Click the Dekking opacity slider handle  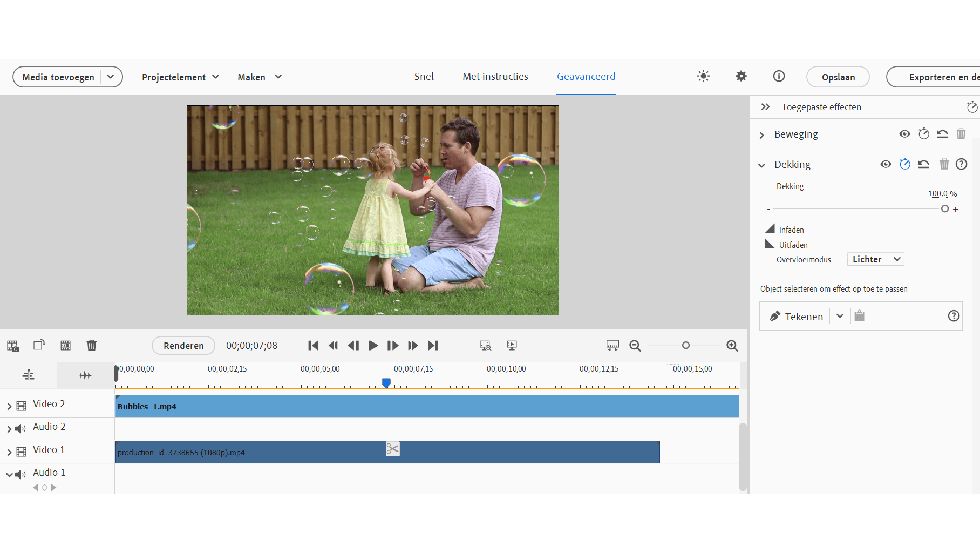point(944,209)
